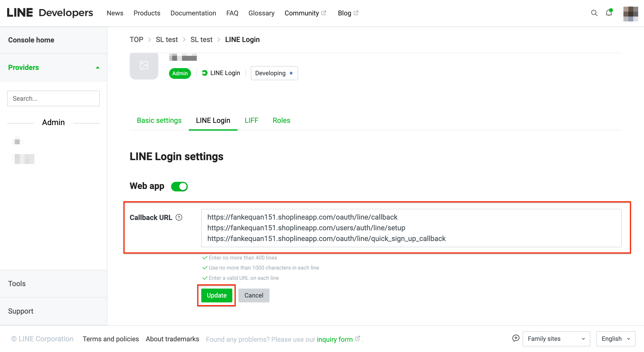The image size is (644, 352).
Task: Click the provider Search input field
Action: [53, 98]
